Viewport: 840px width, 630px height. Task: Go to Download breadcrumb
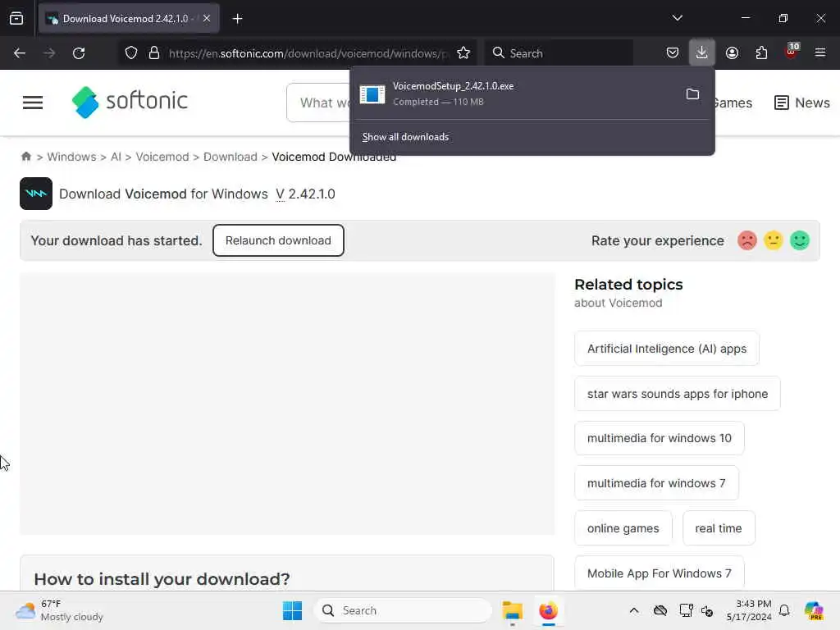point(231,157)
